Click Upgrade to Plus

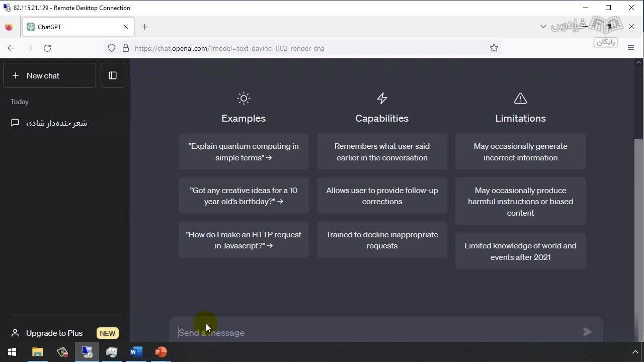tap(54, 333)
